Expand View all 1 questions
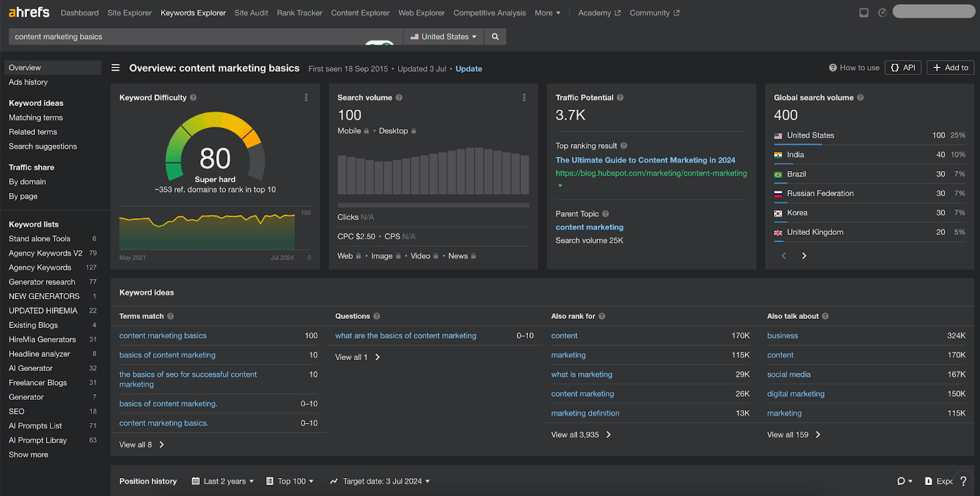980x496 pixels. point(358,357)
